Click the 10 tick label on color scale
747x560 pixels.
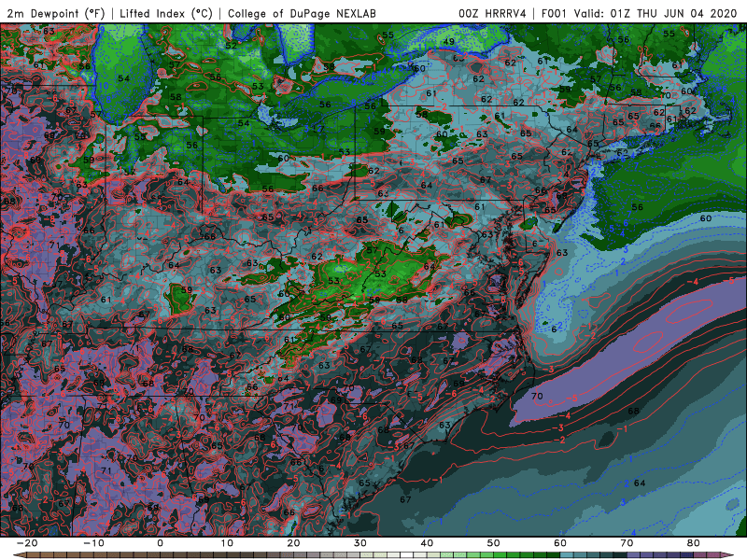(x=227, y=543)
